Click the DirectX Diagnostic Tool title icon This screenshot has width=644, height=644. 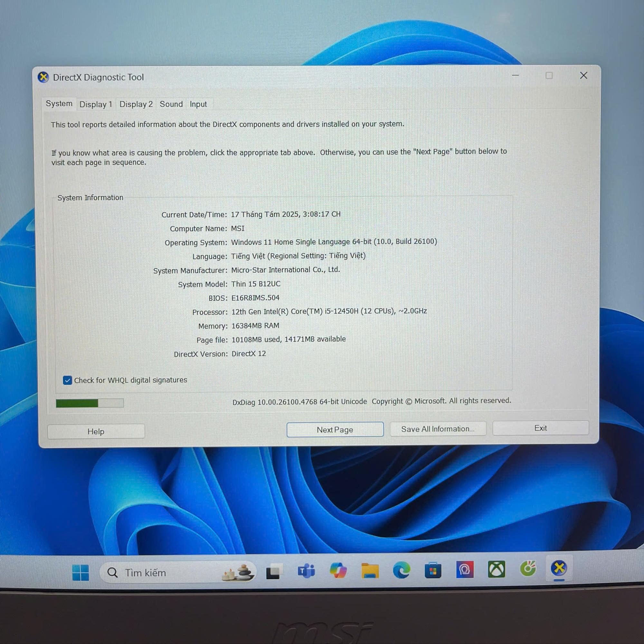click(x=43, y=77)
